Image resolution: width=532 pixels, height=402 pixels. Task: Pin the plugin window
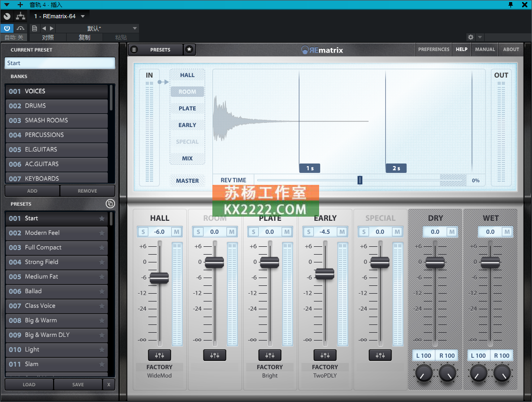click(x=511, y=4)
